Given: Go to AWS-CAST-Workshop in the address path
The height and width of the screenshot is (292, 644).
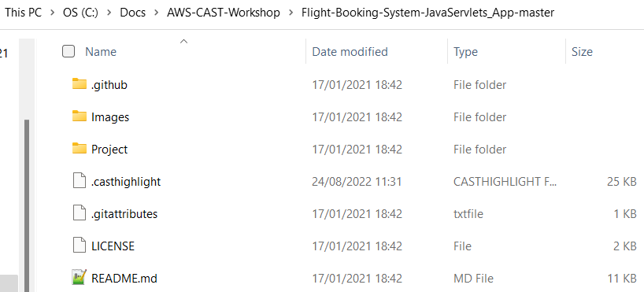Looking at the screenshot, I should tap(224, 13).
